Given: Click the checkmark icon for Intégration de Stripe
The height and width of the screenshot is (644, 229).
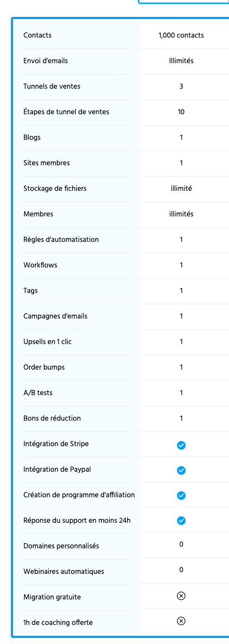Looking at the screenshot, I should (181, 445).
